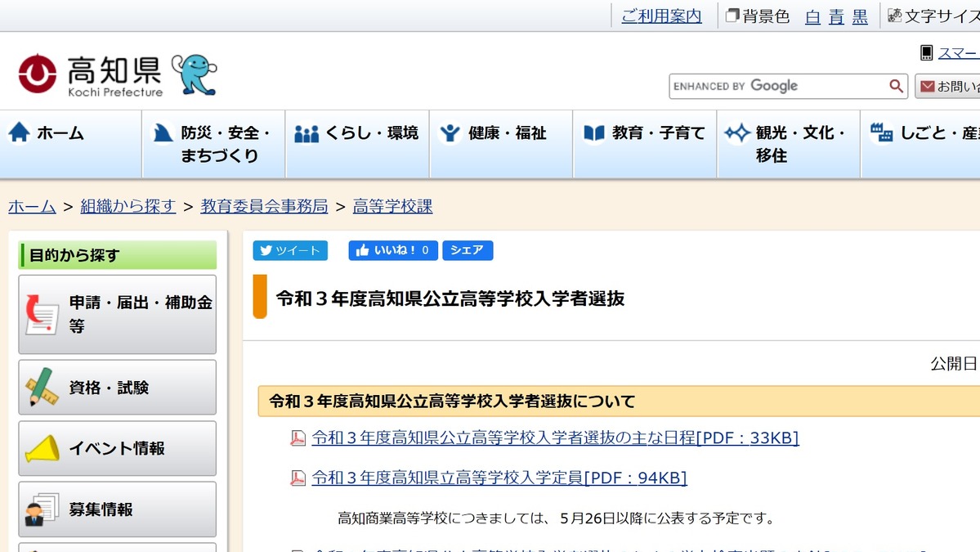
Task: Click the Facebook シェア button
Action: 468,250
